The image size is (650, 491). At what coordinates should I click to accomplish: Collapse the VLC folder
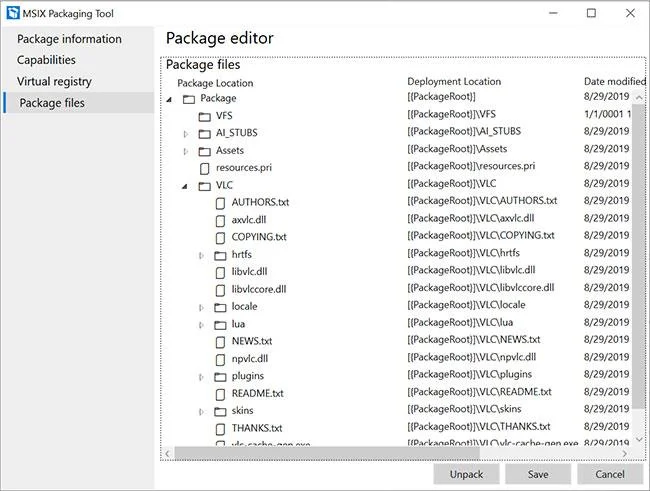click(x=185, y=187)
